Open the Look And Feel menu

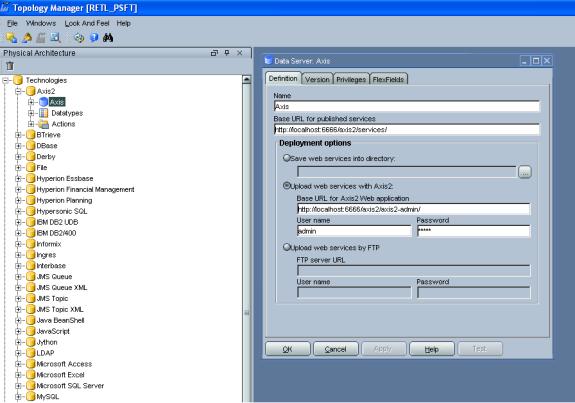click(87, 23)
